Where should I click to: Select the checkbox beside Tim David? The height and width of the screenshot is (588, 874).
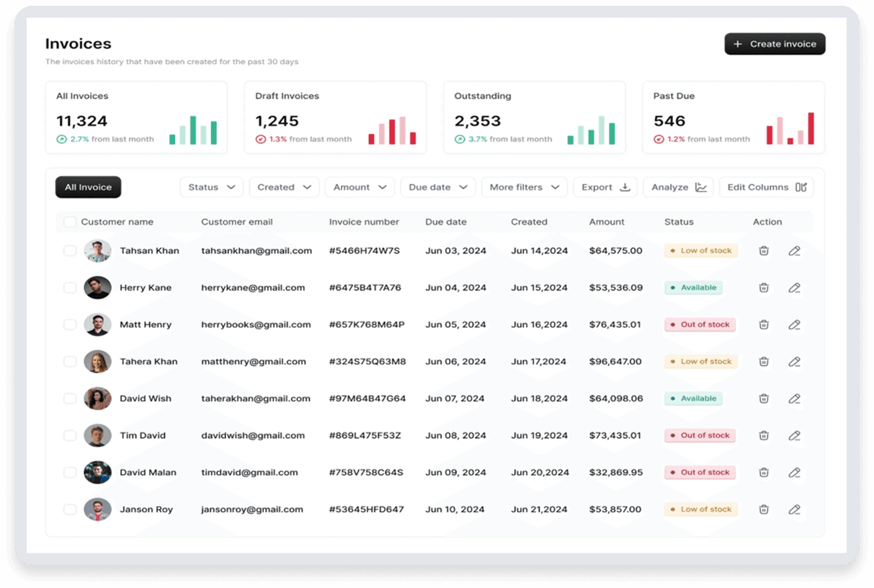click(x=70, y=435)
